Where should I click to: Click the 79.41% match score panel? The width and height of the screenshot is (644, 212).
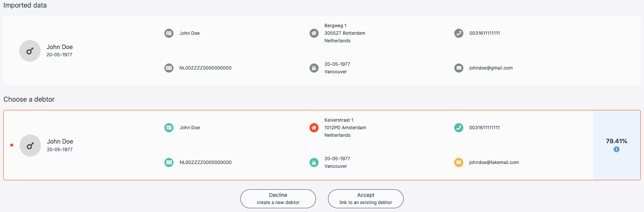tap(616, 145)
